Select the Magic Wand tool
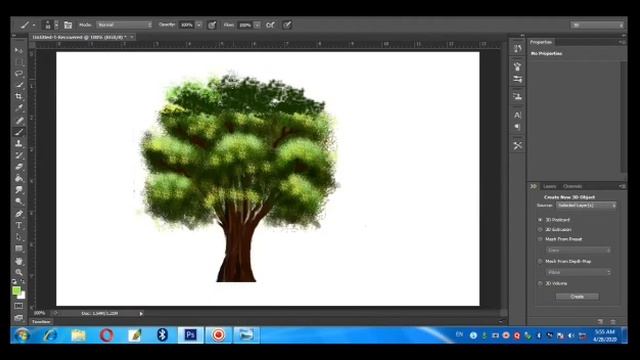Viewport: 640px width, 360px height. pos(19,85)
